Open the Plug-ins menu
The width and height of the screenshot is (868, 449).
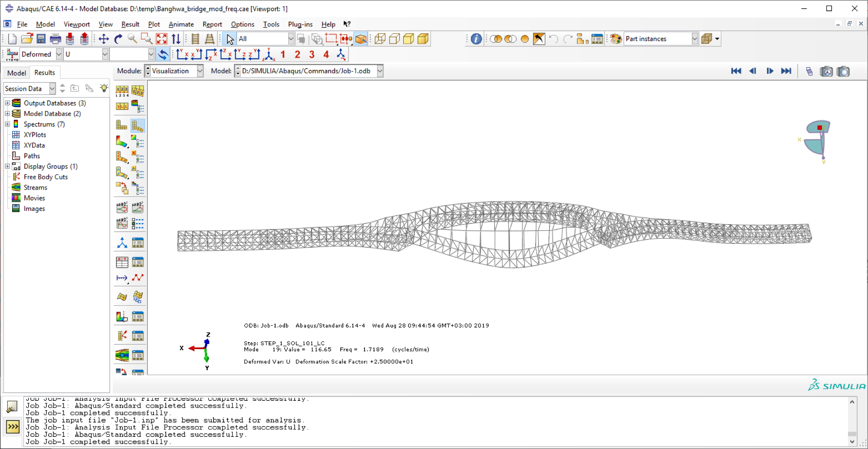(300, 24)
